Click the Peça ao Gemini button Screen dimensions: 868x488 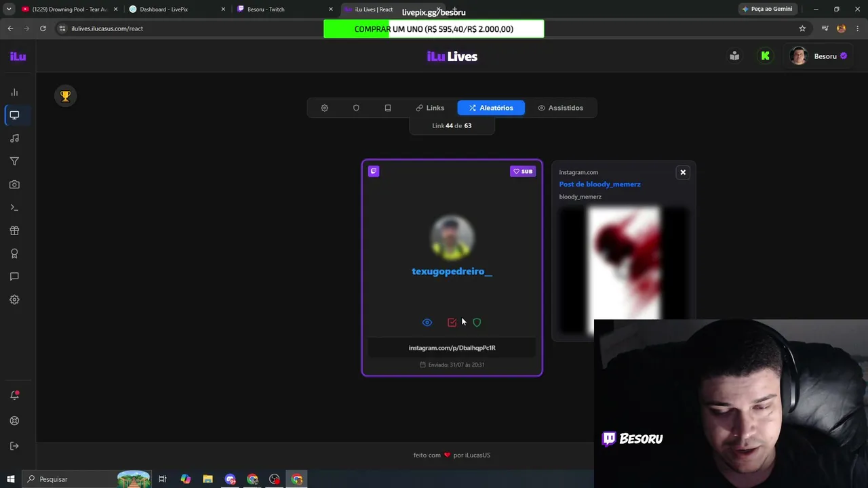coord(767,9)
